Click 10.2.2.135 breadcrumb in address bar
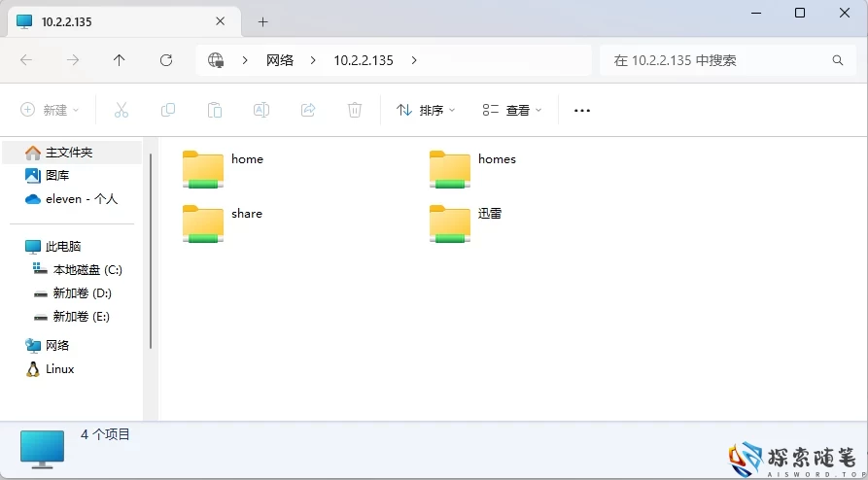The width and height of the screenshot is (868, 480). point(364,60)
